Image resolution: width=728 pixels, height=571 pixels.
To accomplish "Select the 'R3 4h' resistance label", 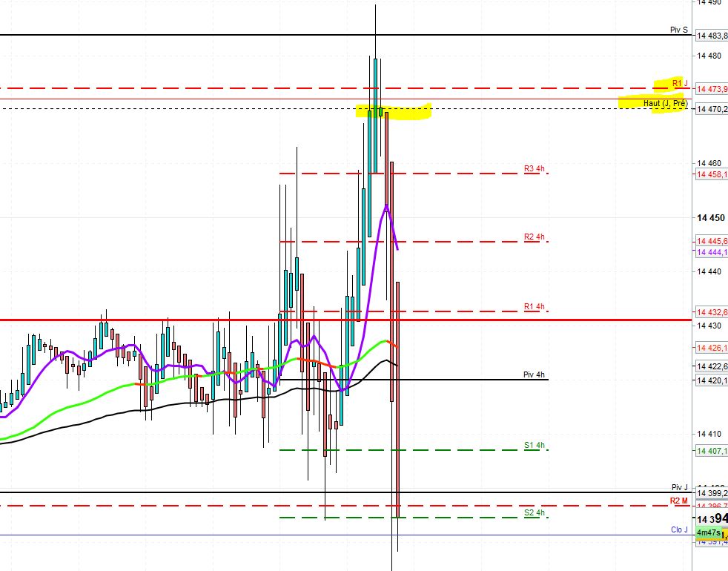I will click(x=534, y=168).
